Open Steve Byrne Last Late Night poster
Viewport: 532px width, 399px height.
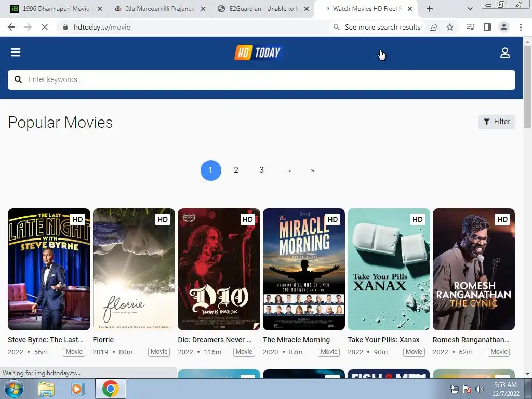(x=49, y=269)
